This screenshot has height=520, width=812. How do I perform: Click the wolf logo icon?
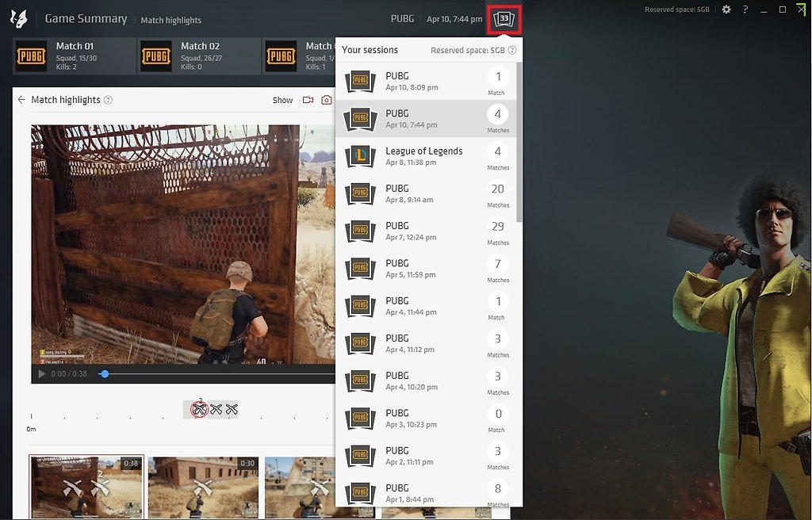[19, 19]
